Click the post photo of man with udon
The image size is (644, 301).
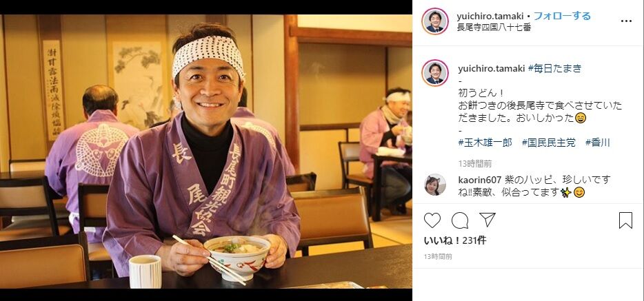[x=205, y=152]
